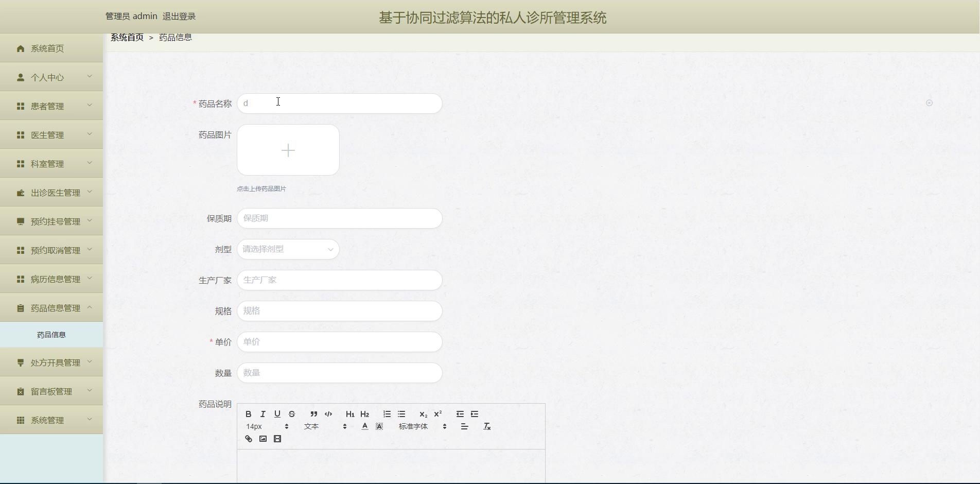Open the text alignment options
Screen dimensions: 980x484
464,426
